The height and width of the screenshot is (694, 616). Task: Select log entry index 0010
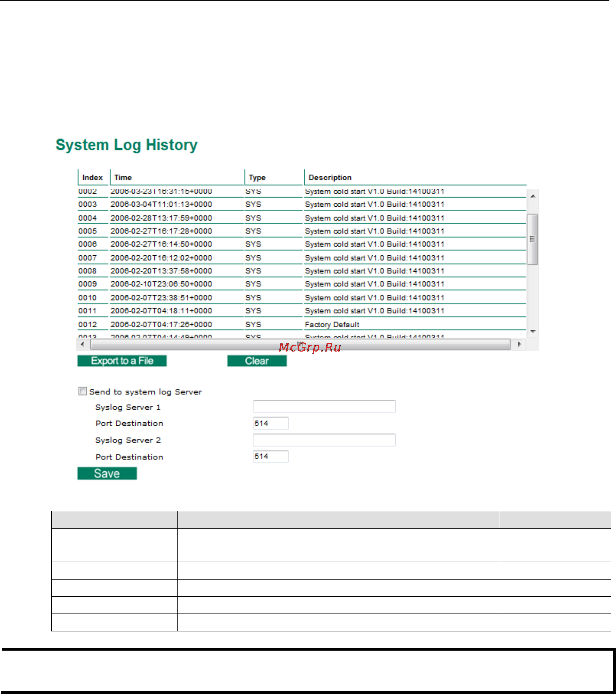point(88,298)
